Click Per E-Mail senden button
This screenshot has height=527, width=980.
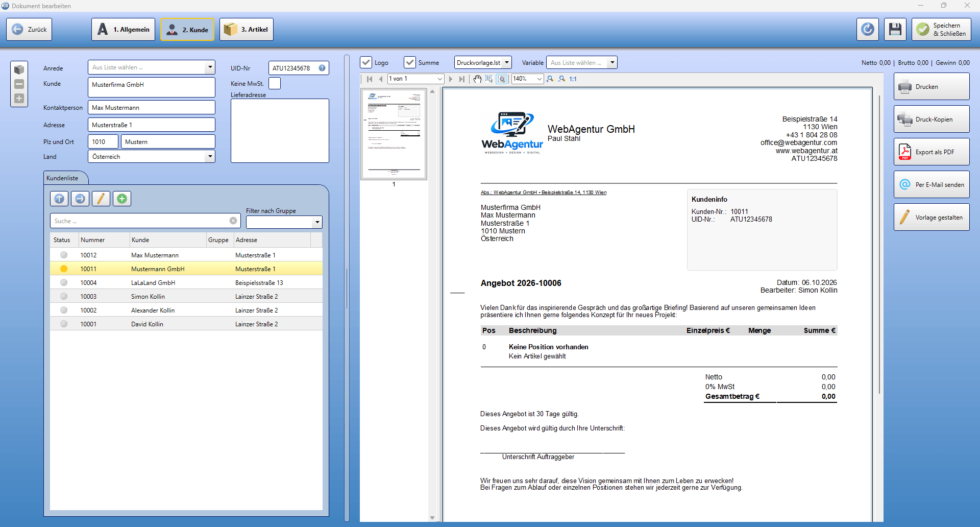point(932,184)
